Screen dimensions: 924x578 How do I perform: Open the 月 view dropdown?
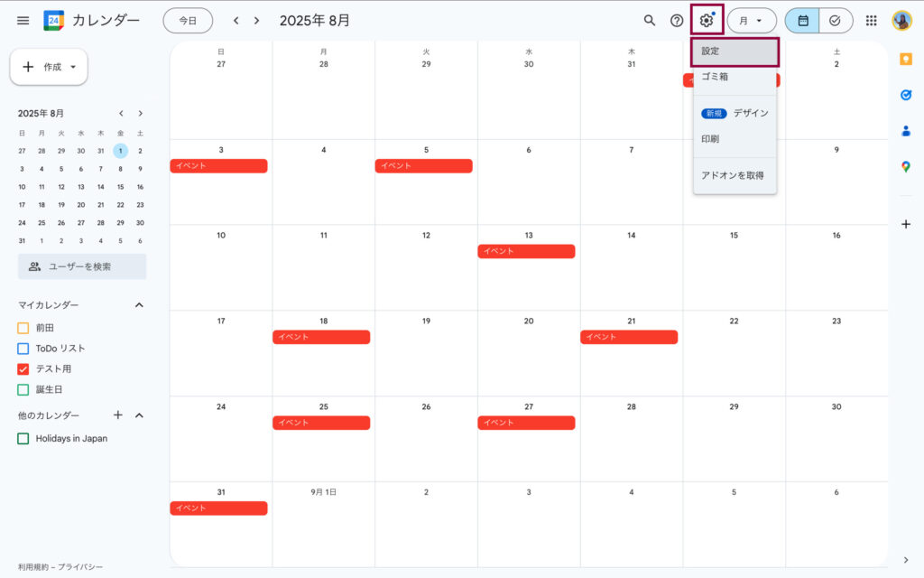point(751,20)
